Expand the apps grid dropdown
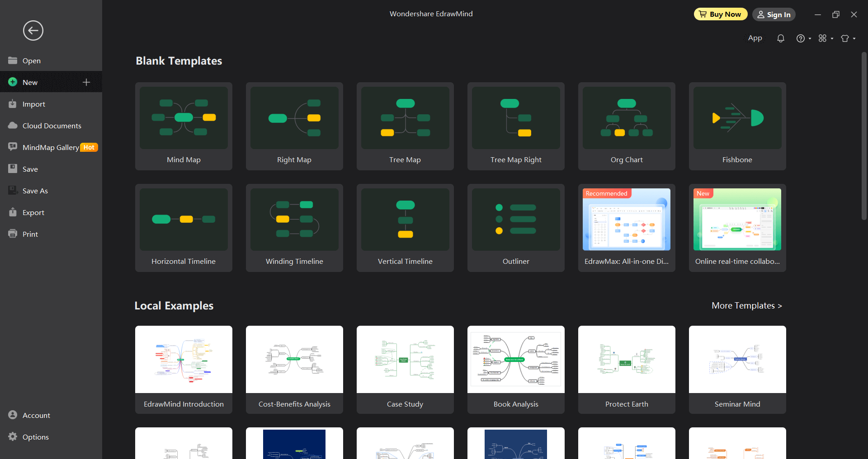 point(826,38)
